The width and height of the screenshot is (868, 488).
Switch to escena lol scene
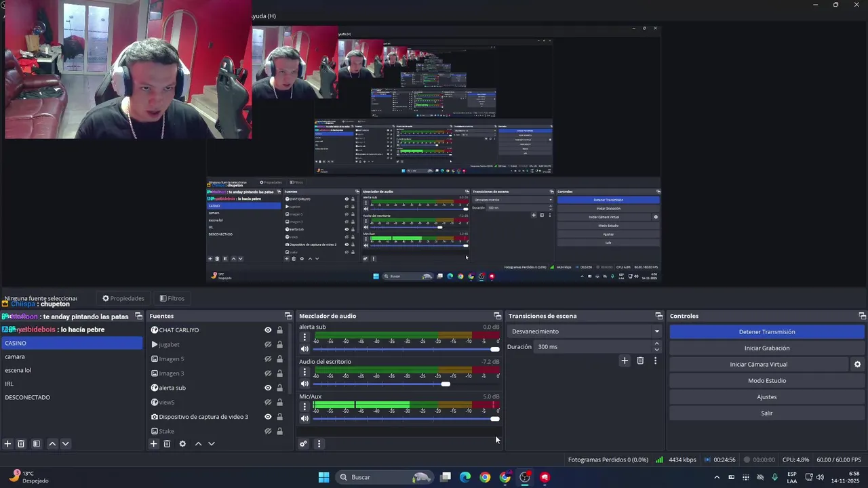[x=72, y=370]
